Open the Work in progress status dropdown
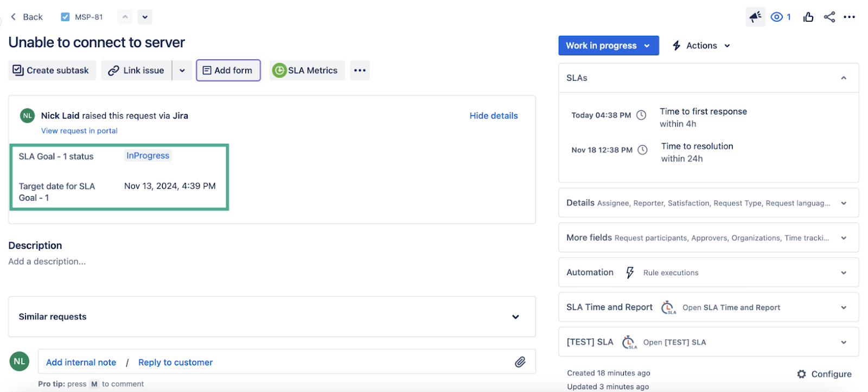The width and height of the screenshot is (868, 392). point(608,46)
